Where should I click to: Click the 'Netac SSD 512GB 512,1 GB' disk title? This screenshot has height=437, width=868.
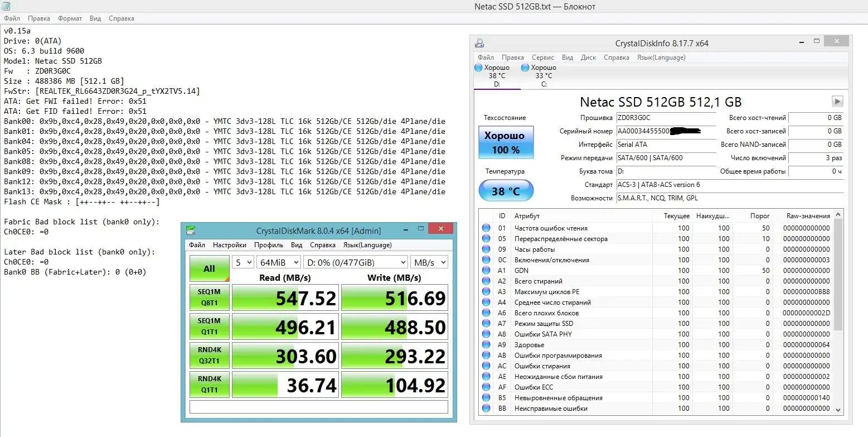(661, 102)
